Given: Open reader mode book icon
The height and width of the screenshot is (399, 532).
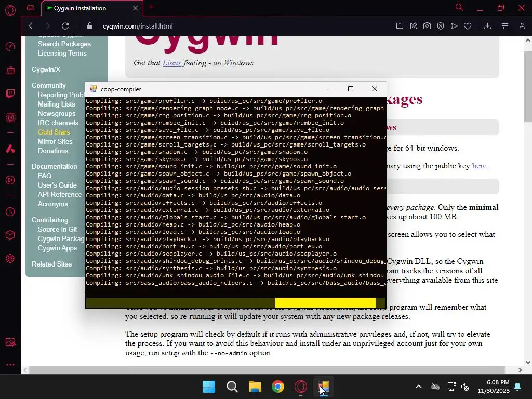Looking at the screenshot, I should click(400, 26).
